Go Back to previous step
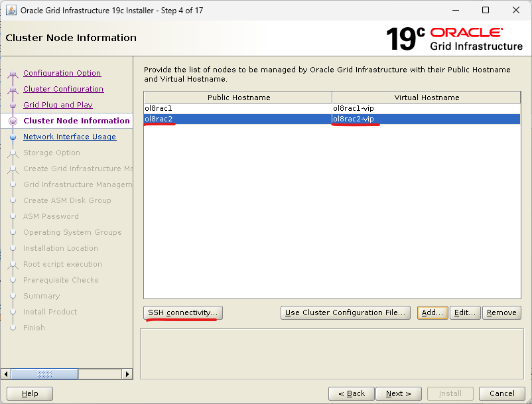 point(351,393)
